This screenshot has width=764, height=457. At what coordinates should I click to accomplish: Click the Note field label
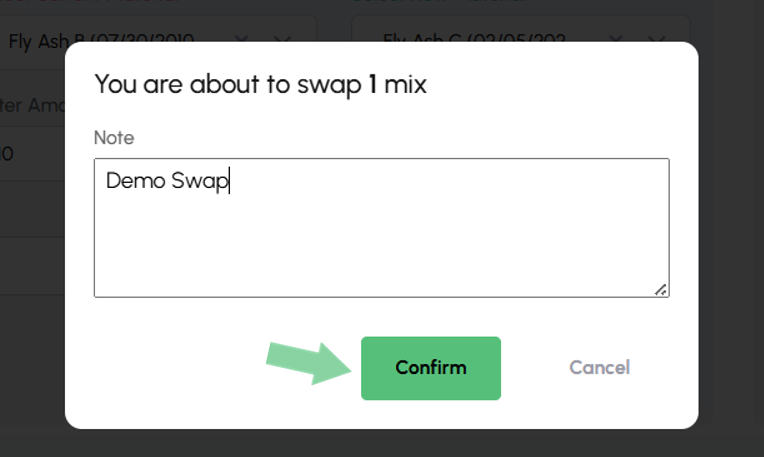coord(114,138)
